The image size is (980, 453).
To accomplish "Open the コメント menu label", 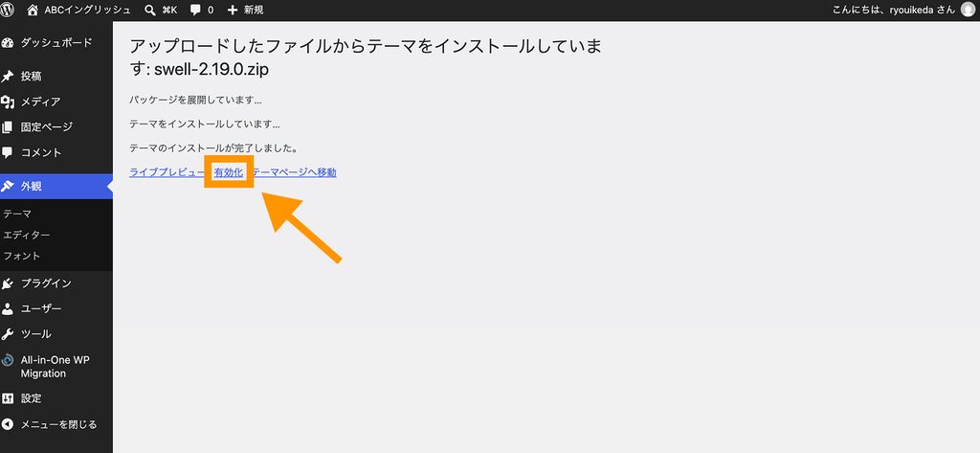I will (x=41, y=152).
